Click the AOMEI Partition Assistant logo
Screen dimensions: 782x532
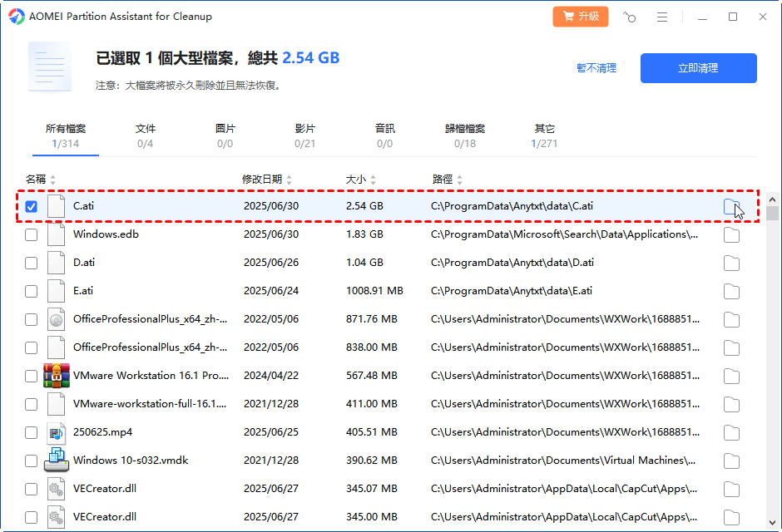[x=17, y=17]
